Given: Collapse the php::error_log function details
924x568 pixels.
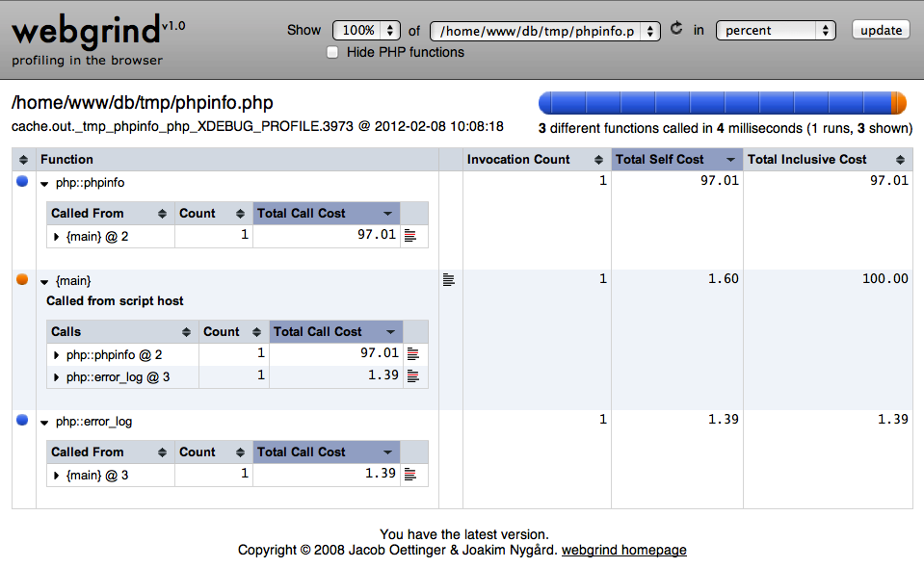Looking at the screenshot, I should tap(42, 421).
